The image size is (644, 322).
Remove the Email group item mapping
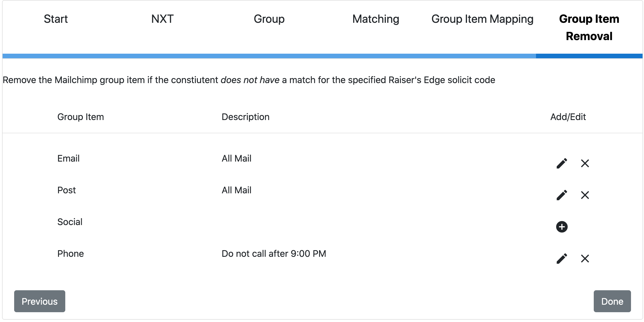[x=585, y=163]
